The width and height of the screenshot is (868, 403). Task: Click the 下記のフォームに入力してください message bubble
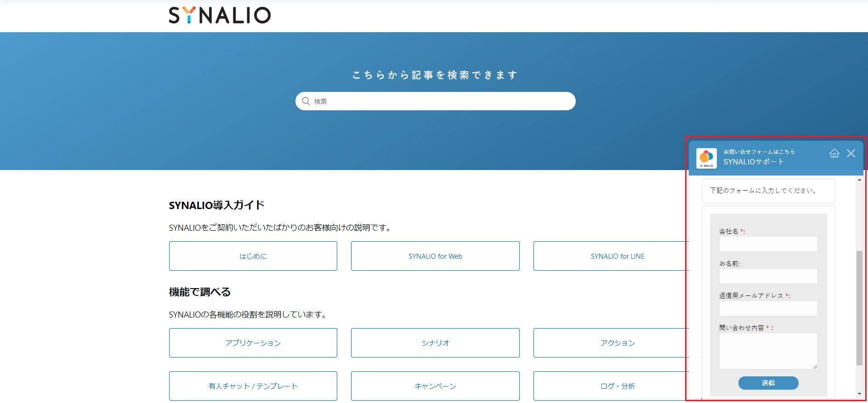pyautogui.click(x=768, y=191)
